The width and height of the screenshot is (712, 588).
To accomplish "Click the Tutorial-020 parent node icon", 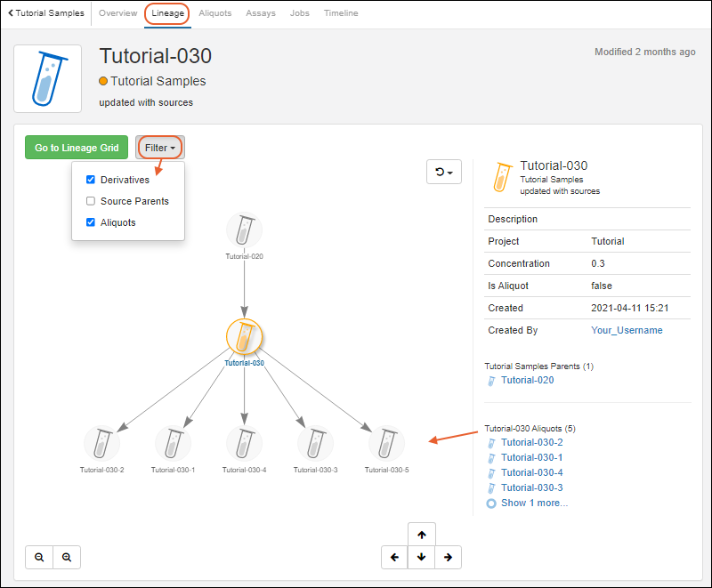I will coord(244,230).
